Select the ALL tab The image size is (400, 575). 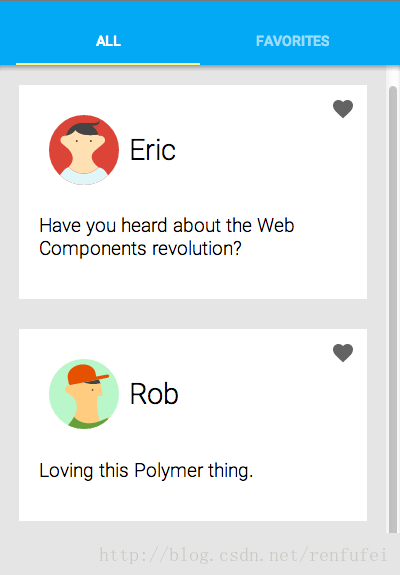[108, 41]
